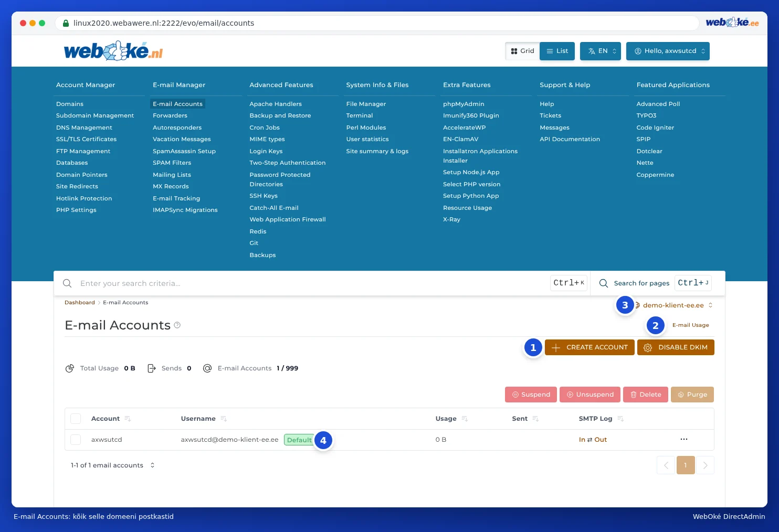779x532 pixels.
Task: Open File Manager menu item
Action: [x=366, y=104]
